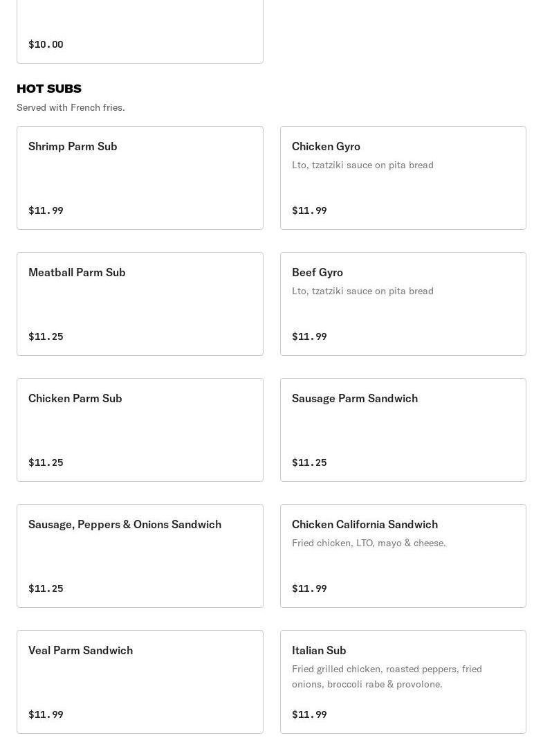Open the Beef Gyro menu item

click(403, 304)
